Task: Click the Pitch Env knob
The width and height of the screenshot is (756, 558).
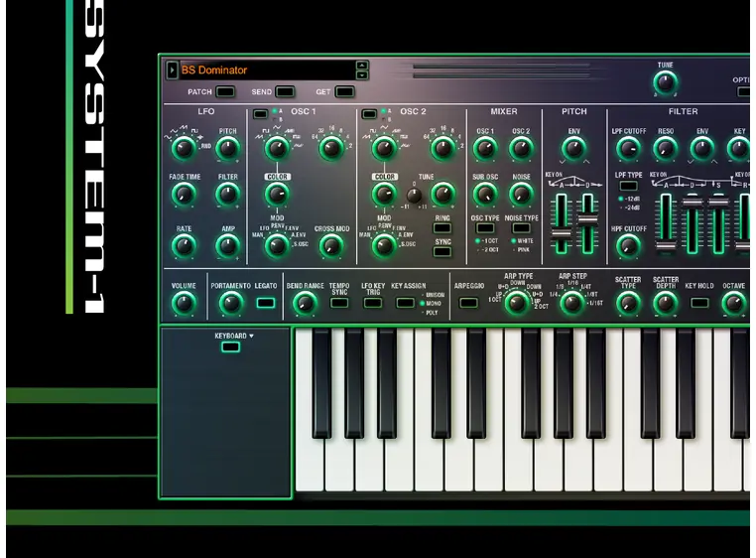Action: [x=573, y=148]
